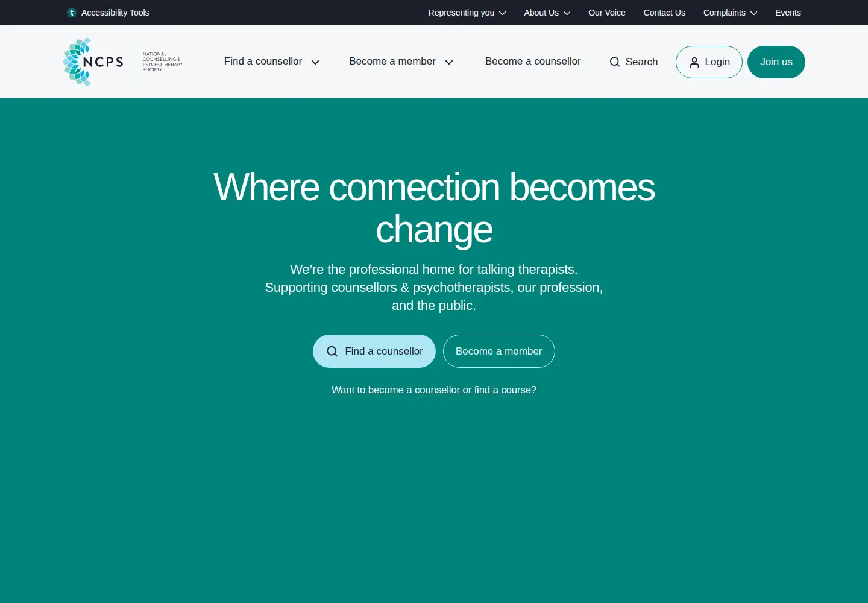This screenshot has height=603, width=868.
Task: Click Find a counsellor nav label
Action: point(263,62)
